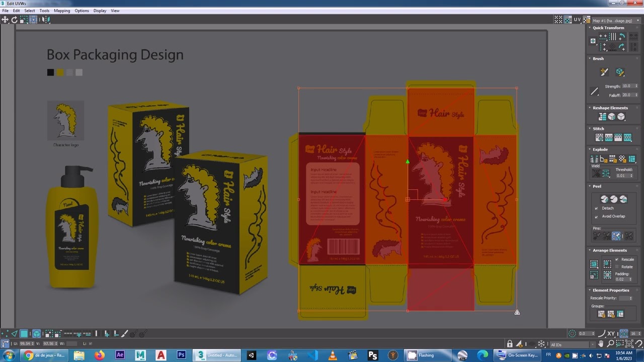Click the Pin Selected icon

[597, 236]
